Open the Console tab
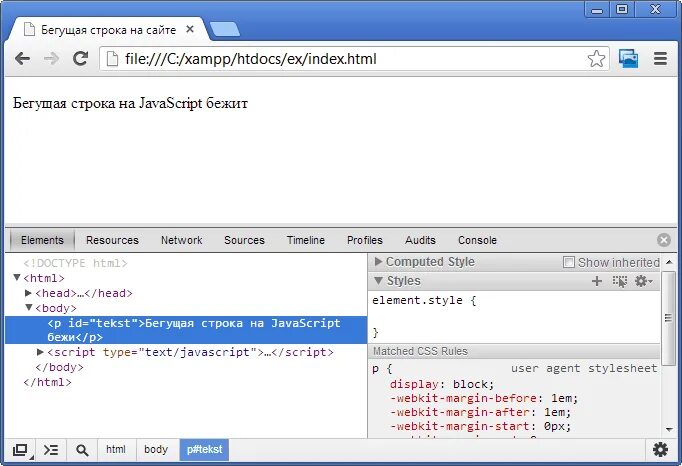This screenshot has width=682, height=466. pos(477,240)
